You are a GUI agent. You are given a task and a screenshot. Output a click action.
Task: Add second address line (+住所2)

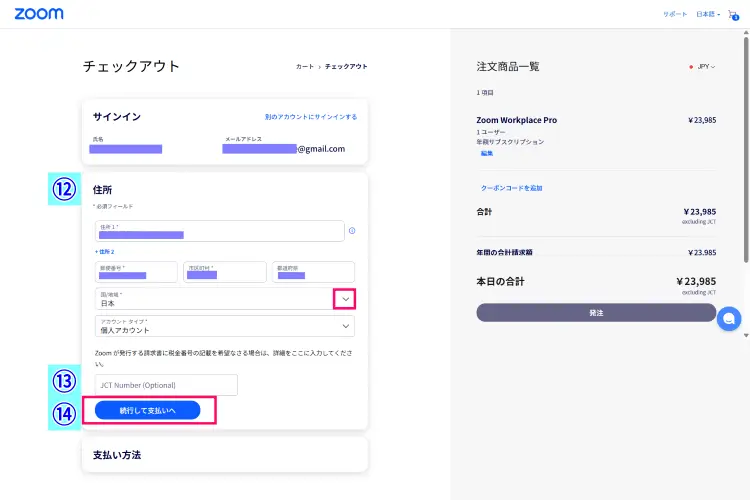click(x=105, y=252)
